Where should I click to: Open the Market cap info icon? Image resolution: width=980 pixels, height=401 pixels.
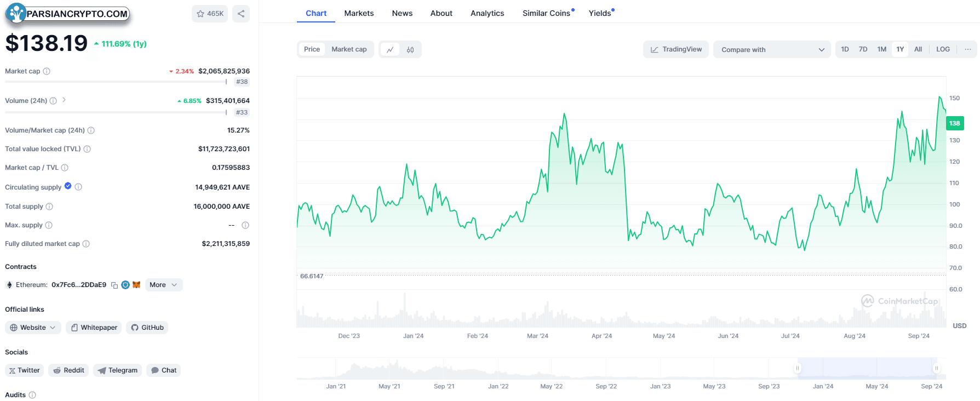pyautogui.click(x=47, y=71)
